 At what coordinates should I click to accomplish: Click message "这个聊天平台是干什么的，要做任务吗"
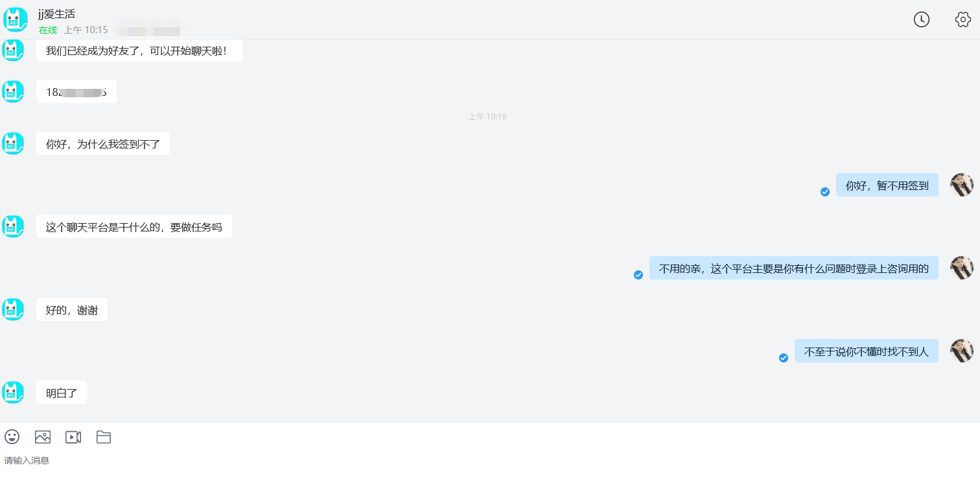[134, 227]
